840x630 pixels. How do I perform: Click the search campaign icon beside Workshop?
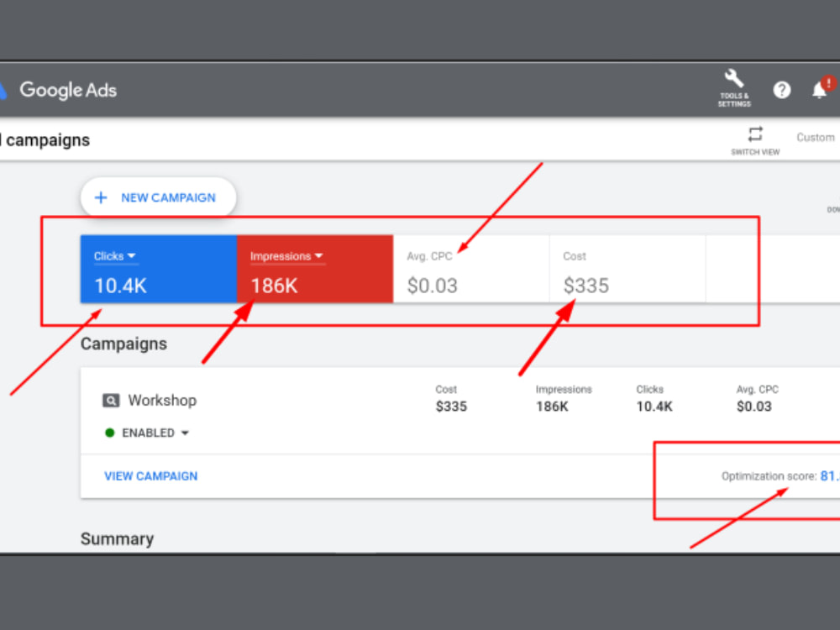pyautogui.click(x=111, y=400)
